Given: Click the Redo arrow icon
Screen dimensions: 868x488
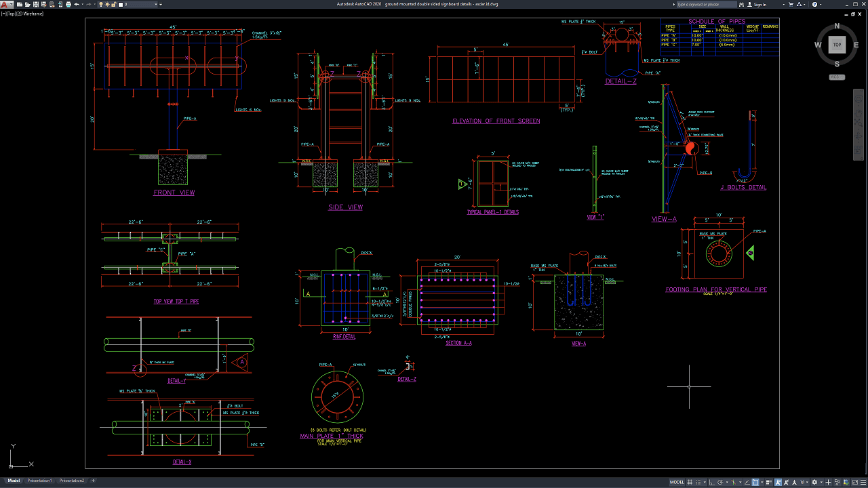Looking at the screenshot, I should (x=88, y=4).
